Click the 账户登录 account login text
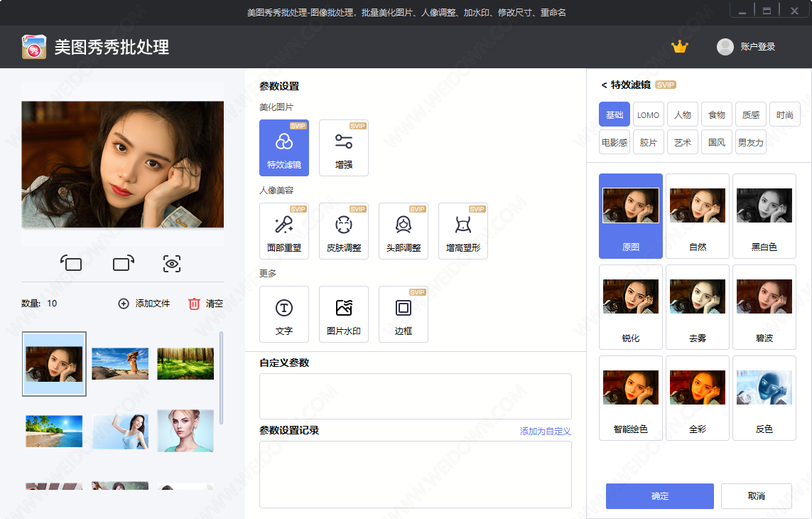812x519 pixels. coord(757,47)
